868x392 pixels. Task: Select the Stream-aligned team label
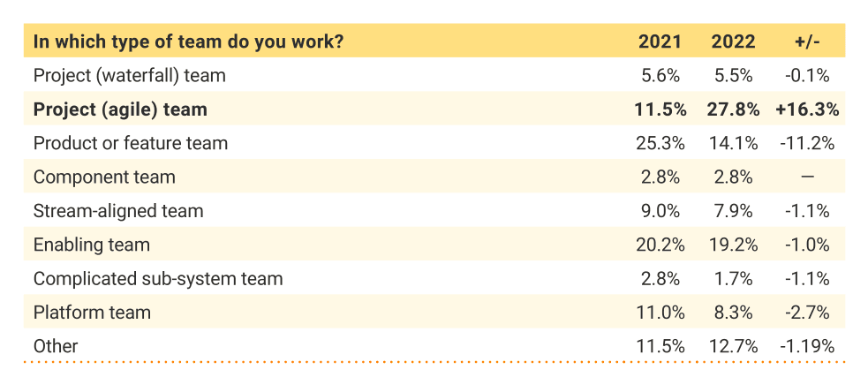(x=118, y=211)
